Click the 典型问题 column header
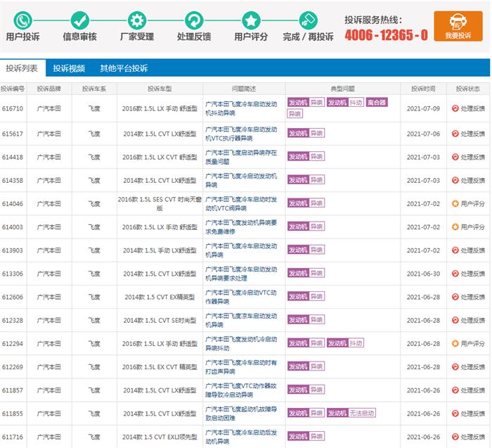Screen dimensions: 492x448 tap(343, 89)
